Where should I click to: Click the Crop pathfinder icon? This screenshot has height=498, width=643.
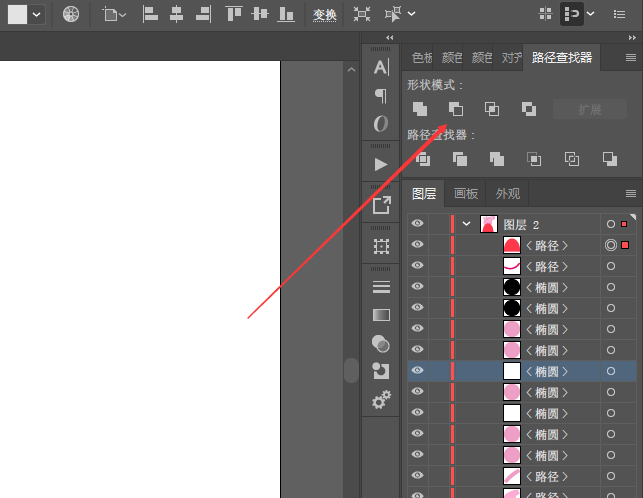pos(534,159)
